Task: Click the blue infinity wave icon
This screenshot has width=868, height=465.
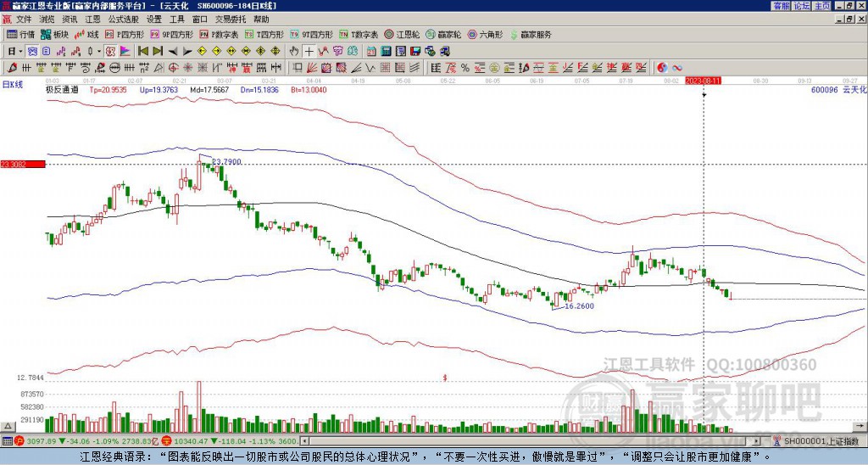Action: 677,68
